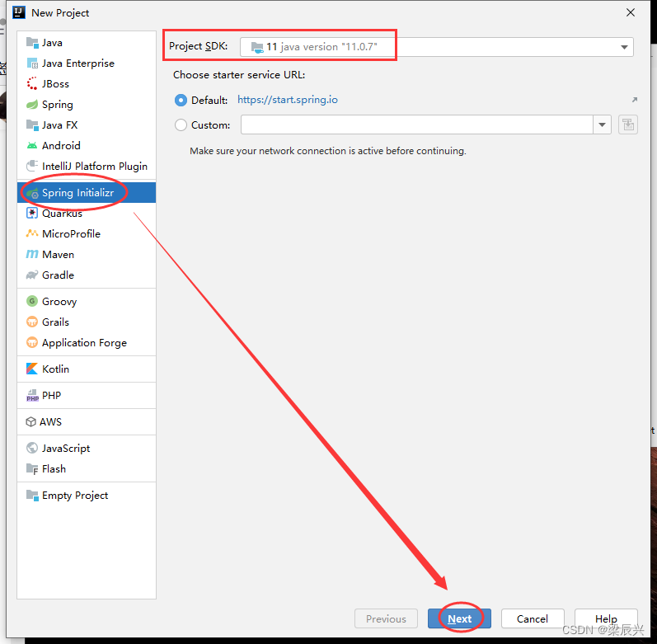This screenshot has height=644, width=657.
Task: Click the custom URL import icon button
Action: tap(627, 125)
